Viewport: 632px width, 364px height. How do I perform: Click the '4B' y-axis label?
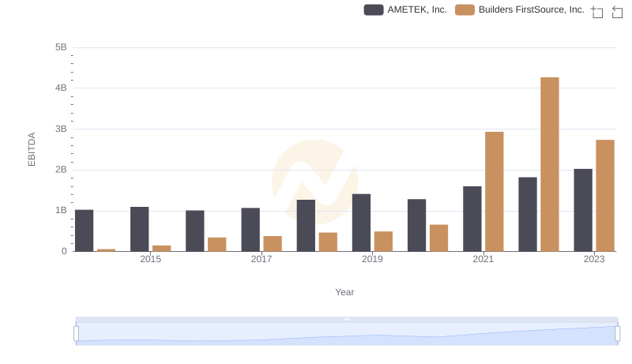(61, 88)
